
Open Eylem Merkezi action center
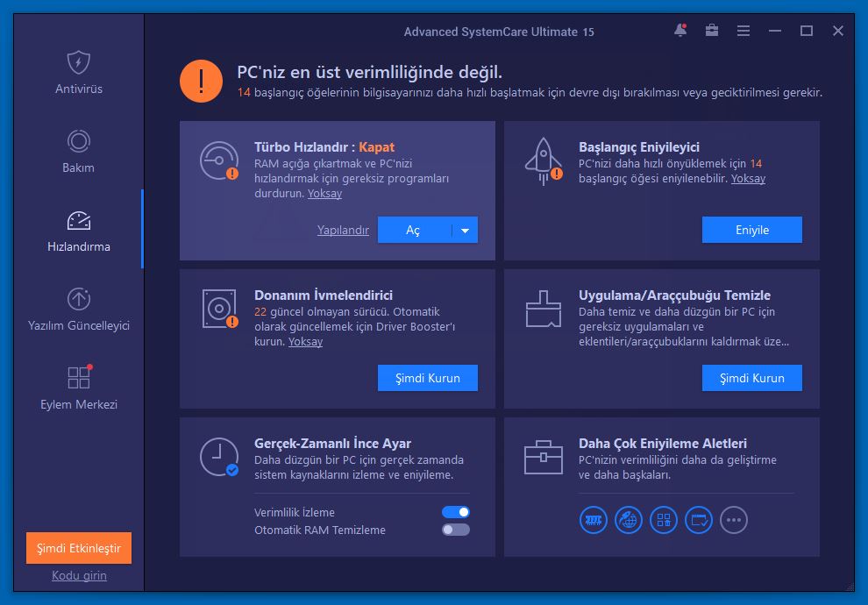[x=79, y=388]
